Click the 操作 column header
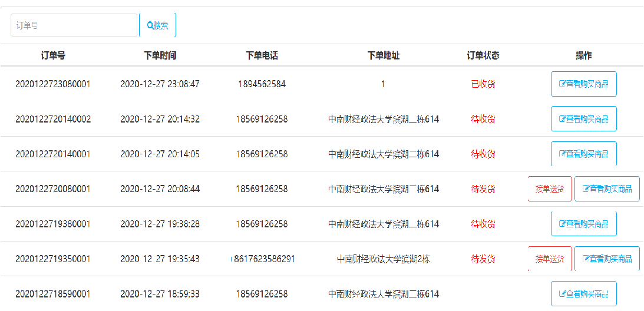The width and height of the screenshot is (644, 311). point(584,56)
